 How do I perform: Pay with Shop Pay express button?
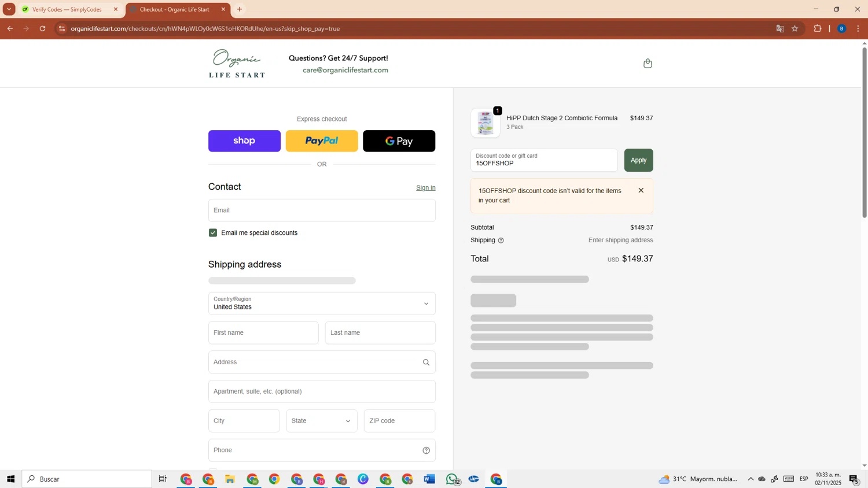click(x=244, y=141)
